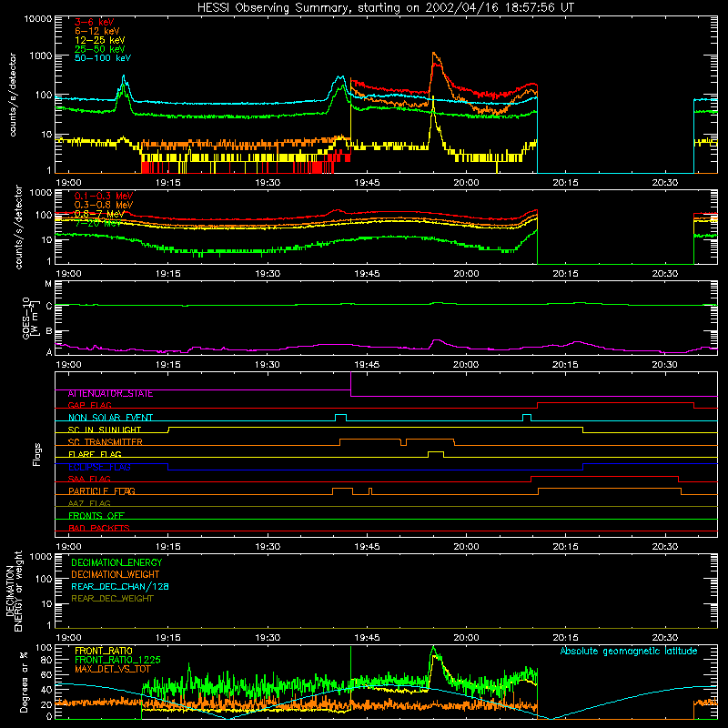Click the magenta GOES bump near 19:55
Screen dimensions: 728x728
[437, 341]
